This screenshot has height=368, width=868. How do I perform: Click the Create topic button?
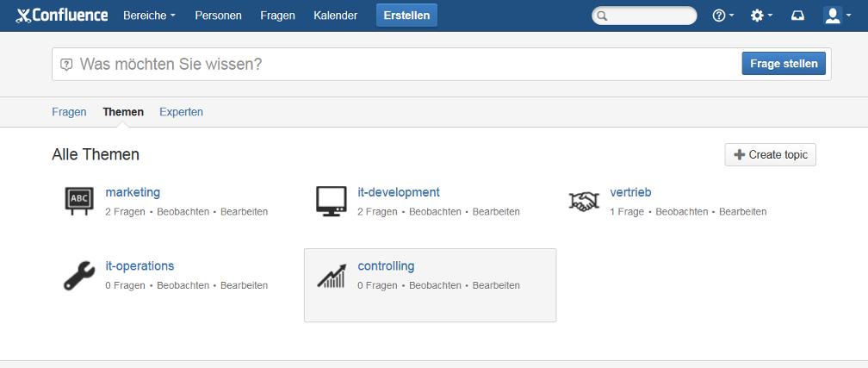(x=770, y=154)
